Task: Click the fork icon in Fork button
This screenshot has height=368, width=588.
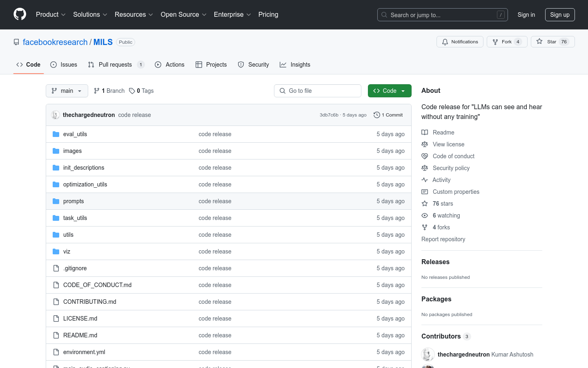Action: point(495,42)
